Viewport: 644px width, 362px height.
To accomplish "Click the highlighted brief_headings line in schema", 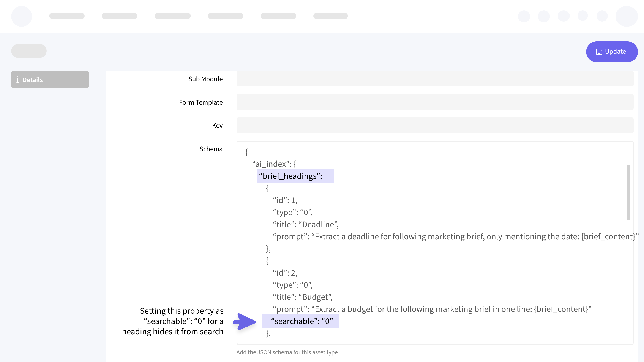I will (295, 176).
